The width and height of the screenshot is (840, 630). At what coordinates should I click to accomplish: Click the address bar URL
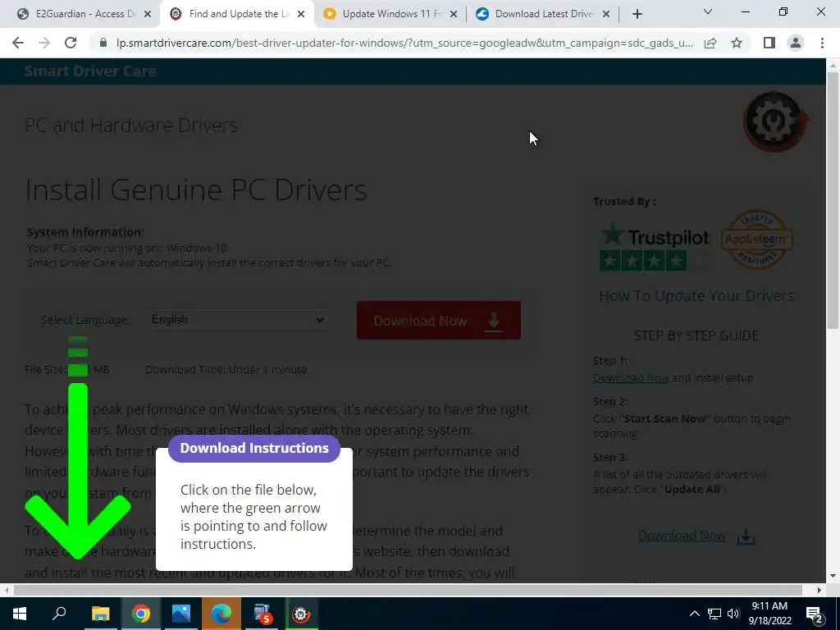tap(404, 43)
